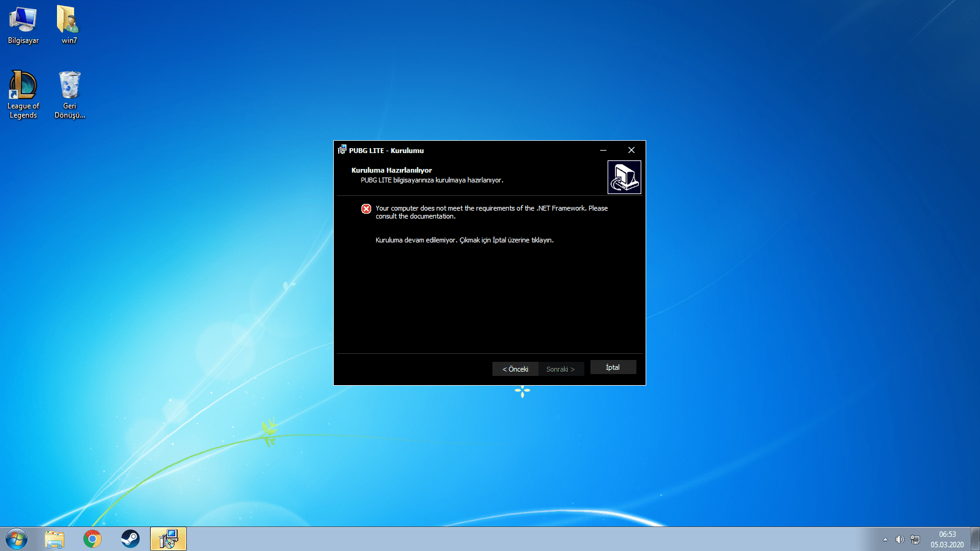Open the Geri Dönüşüm recycle bin
This screenshot has height=551, width=980.
[69, 94]
